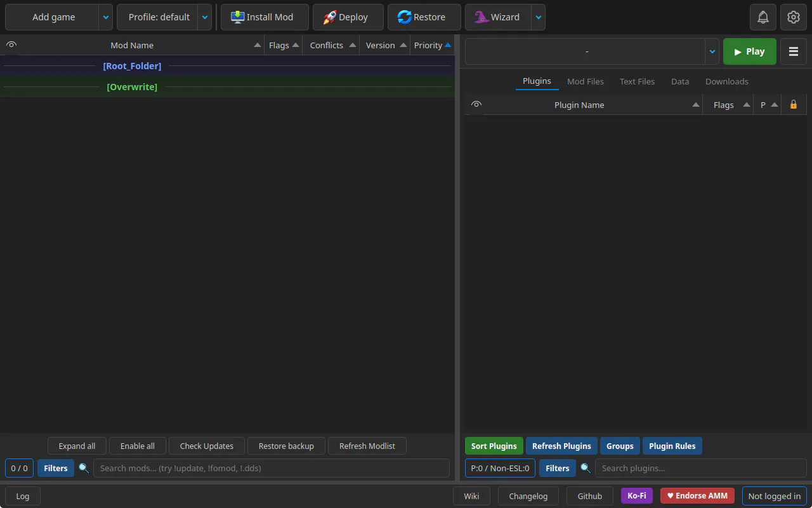Image resolution: width=812 pixels, height=508 pixels.
Task: Toggle the mod list eye visibility header
Action: pyautogui.click(x=11, y=45)
